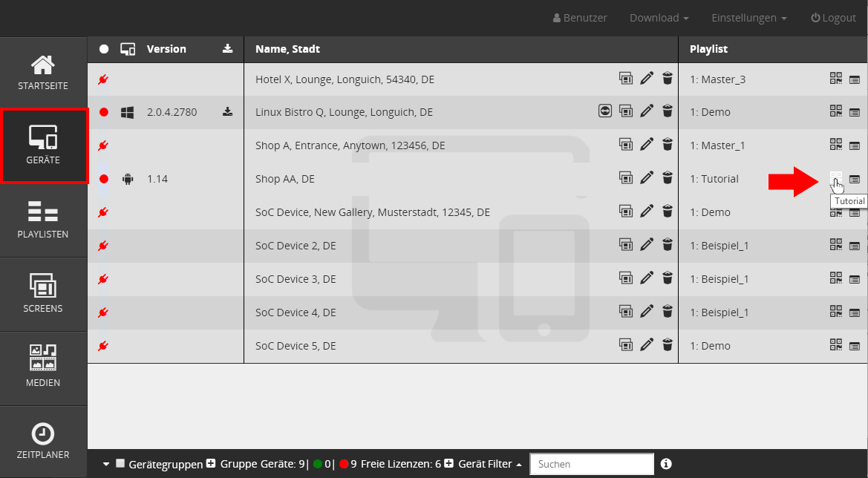This screenshot has width=868, height=478.
Task: Click plus icon next to Gerätegruppen
Action: pos(211,464)
